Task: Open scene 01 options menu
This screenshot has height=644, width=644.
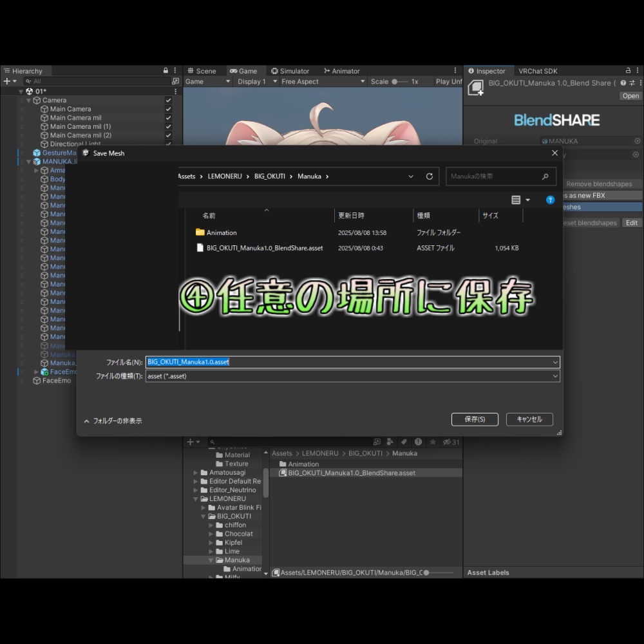Action: pyautogui.click(x=175, y=91)
